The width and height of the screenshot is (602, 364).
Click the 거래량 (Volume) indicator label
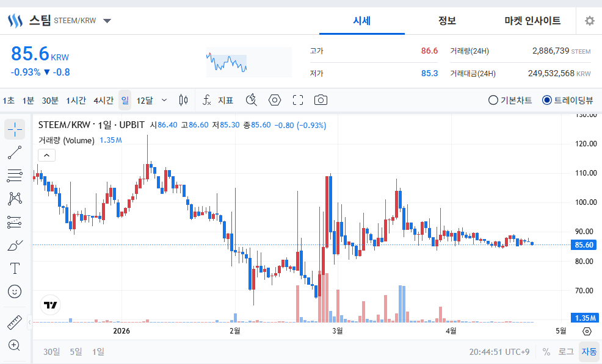pyautogui.click(x=66, y=140)
